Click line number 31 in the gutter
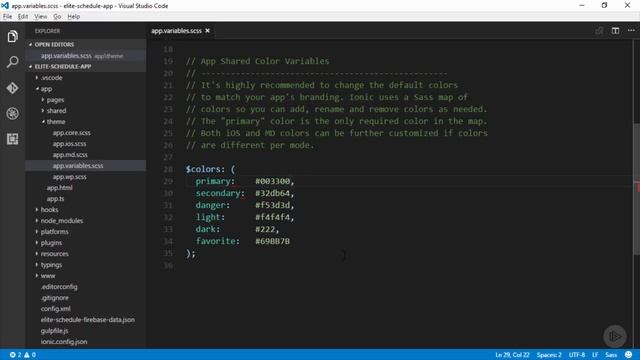Screen dimensions: 640x360 [x=168, y=205]
